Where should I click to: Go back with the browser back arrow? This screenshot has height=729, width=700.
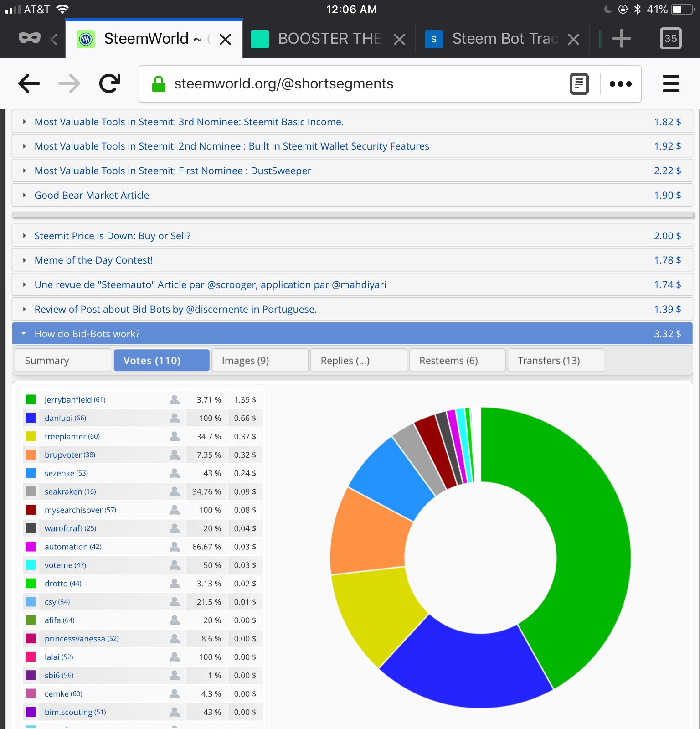point(29,84)
